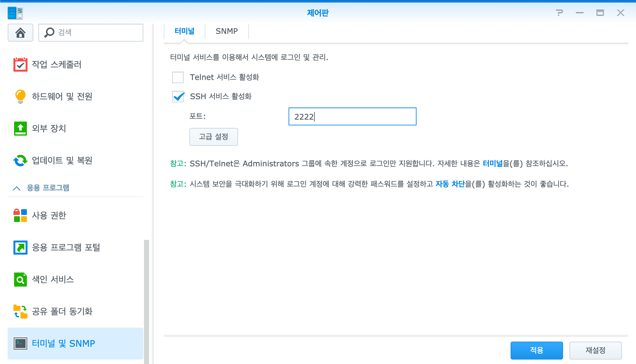Open Task Scheduler (작업 스케줄러) icon
The width and height of the screenshot is (636, 364).
(20, 65)
